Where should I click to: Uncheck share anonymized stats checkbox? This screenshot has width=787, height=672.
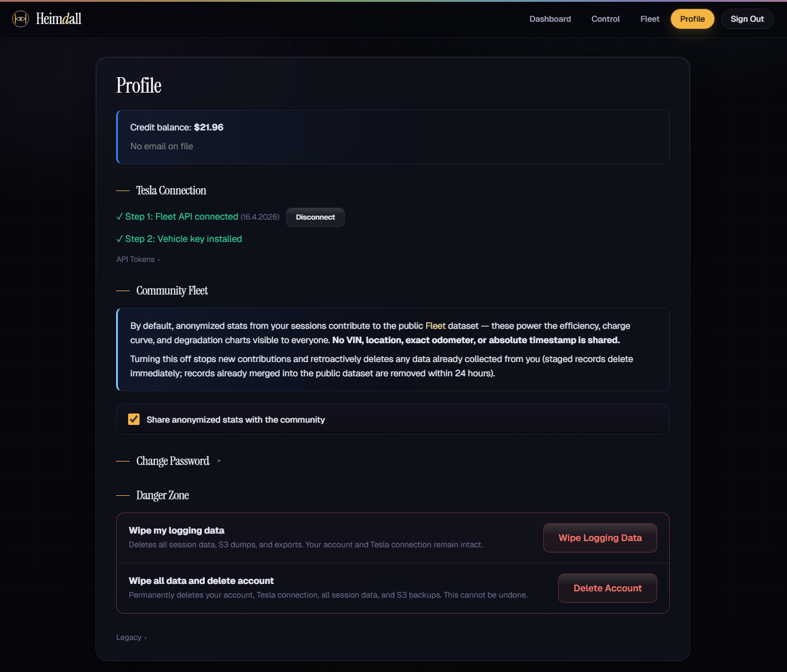[134, 419]
